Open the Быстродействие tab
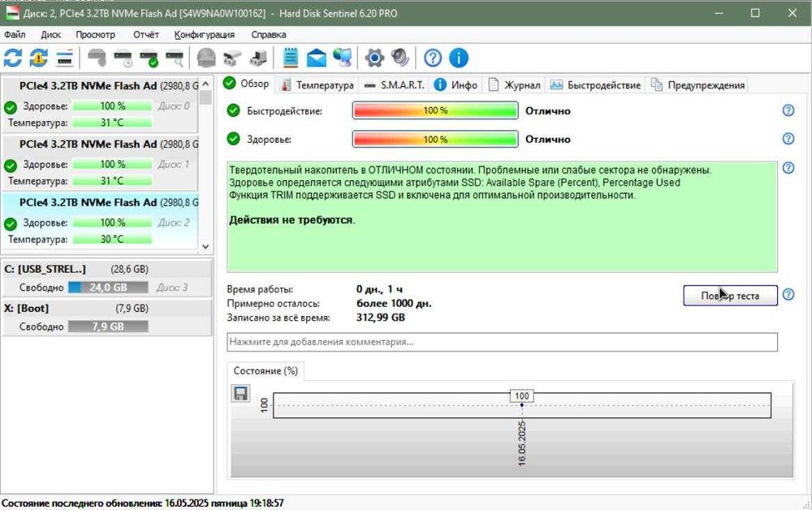This screenshot has height=510, width=812. point(595,85)
